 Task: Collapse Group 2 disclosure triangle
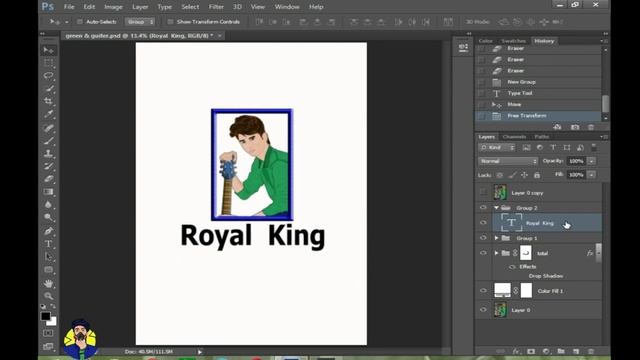coord(496,208)
